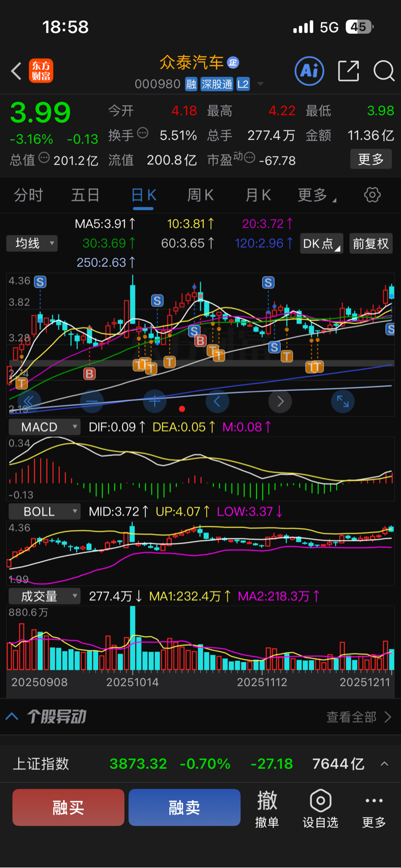Expand chart to fullscreen icon
401x868 pixels.
pyautogui.click(x=343, y=401)
